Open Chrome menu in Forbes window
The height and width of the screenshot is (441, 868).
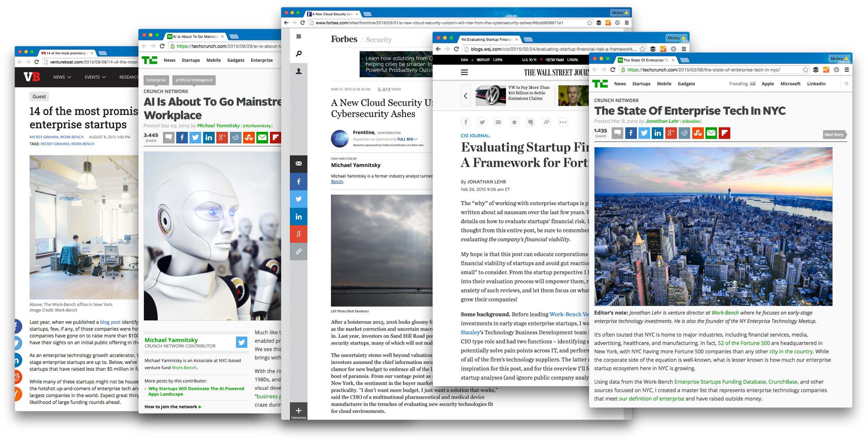[x=627, y=23]
